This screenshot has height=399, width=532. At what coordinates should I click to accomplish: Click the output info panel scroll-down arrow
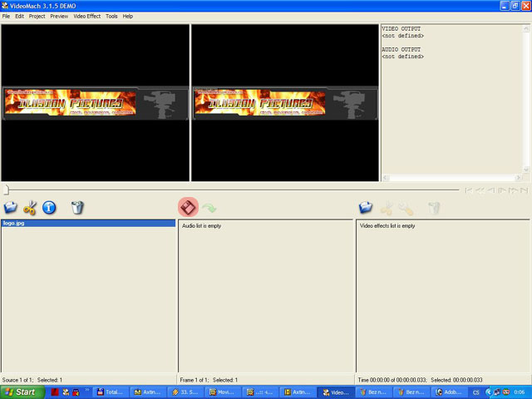pos(526,169)
